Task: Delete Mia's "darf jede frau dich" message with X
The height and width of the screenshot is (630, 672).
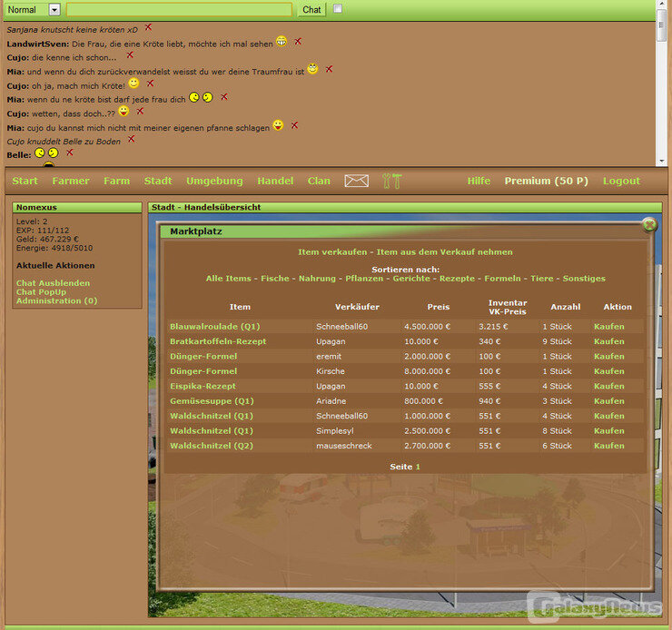Action: pyautogui.click(x=224, y=97)
